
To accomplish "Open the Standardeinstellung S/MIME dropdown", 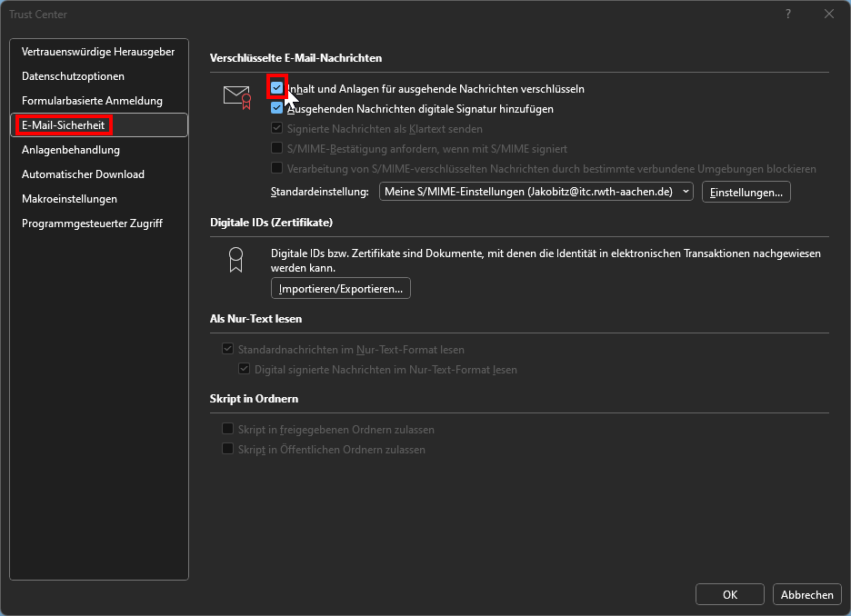I will tap(537, 192).
